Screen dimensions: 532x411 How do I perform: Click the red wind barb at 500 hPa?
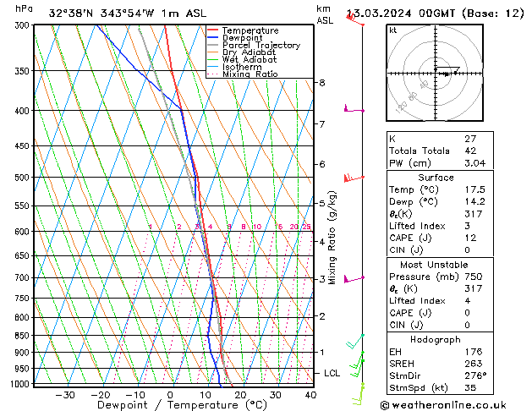point(352,178)
